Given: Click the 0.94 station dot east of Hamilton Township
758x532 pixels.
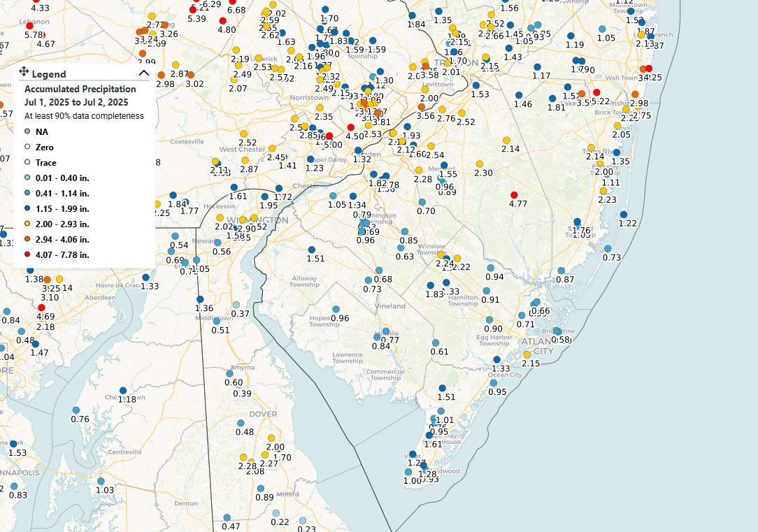Looking at the screenshot, I should pos(491,268).
